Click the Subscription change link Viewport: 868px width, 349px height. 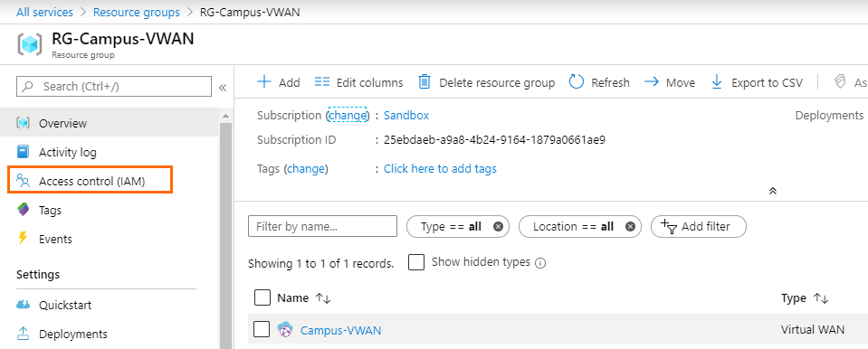[x=347, y=115]
